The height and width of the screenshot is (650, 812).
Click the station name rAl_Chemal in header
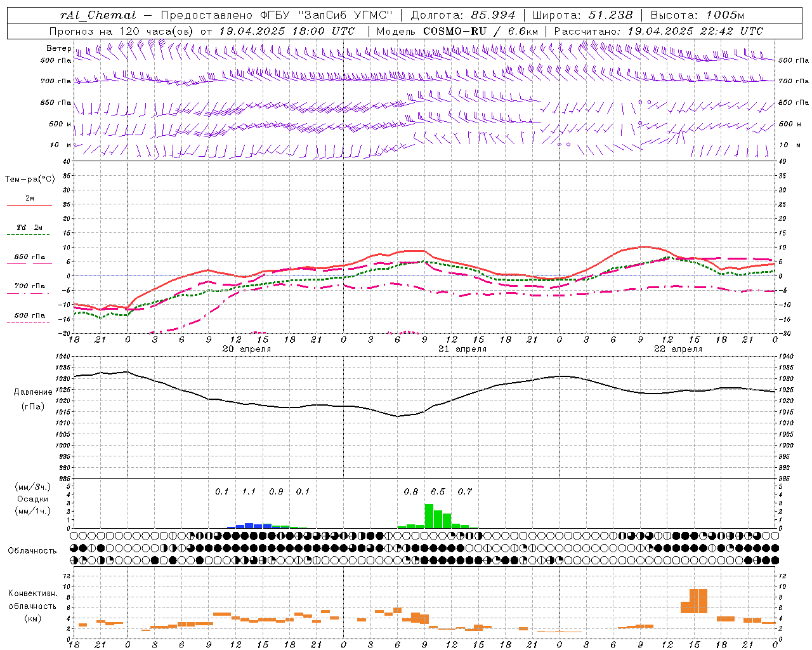coord(98,15)
